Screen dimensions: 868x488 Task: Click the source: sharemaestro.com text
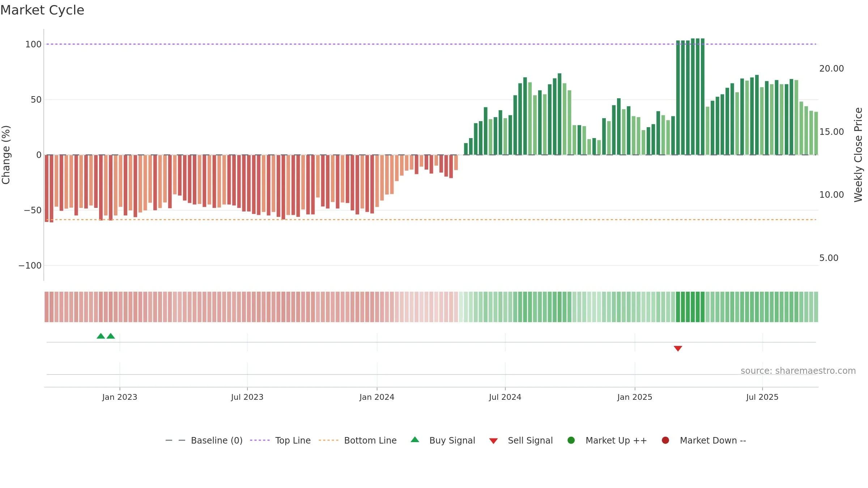pos(798,371)
